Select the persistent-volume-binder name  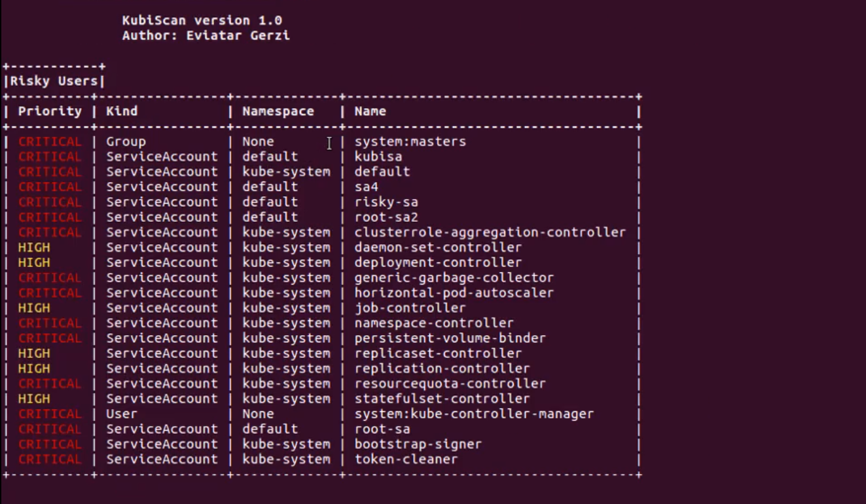450,338
